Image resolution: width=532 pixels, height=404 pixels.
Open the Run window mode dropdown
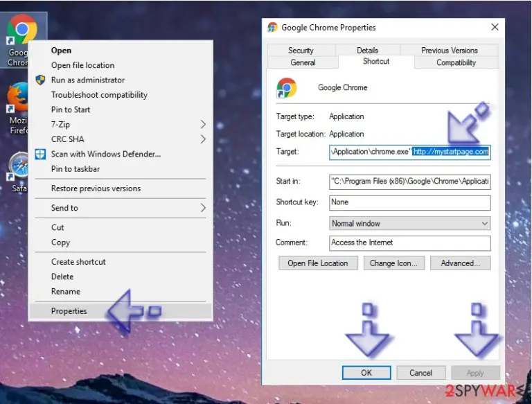(x=410, y=223)
